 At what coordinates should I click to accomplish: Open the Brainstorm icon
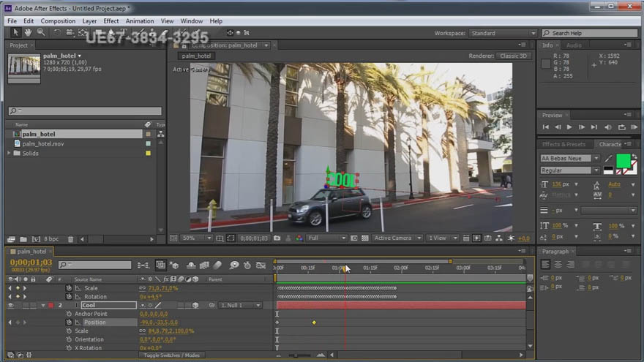233,265
